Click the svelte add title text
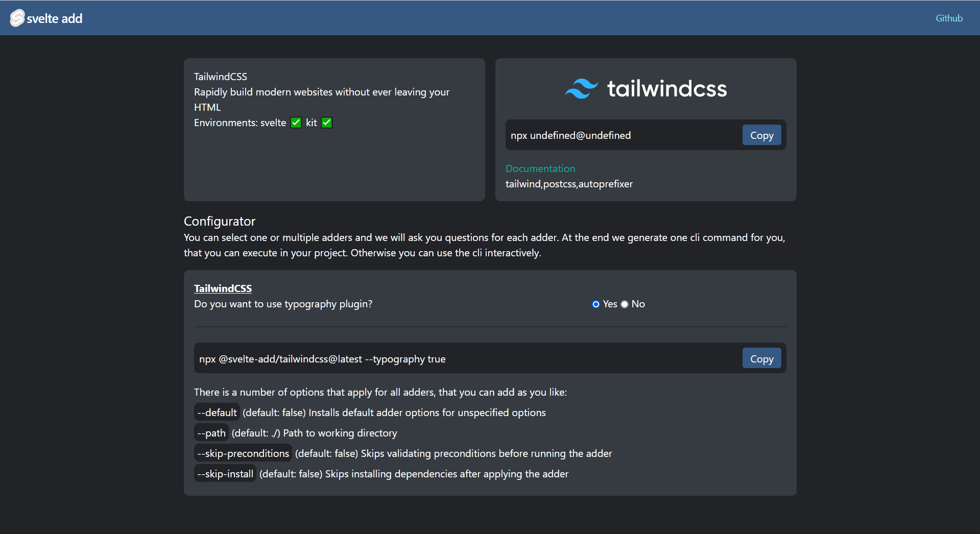The width and height of the screenshot is (980, 534). pyautogui.click(x=54, y=18)
